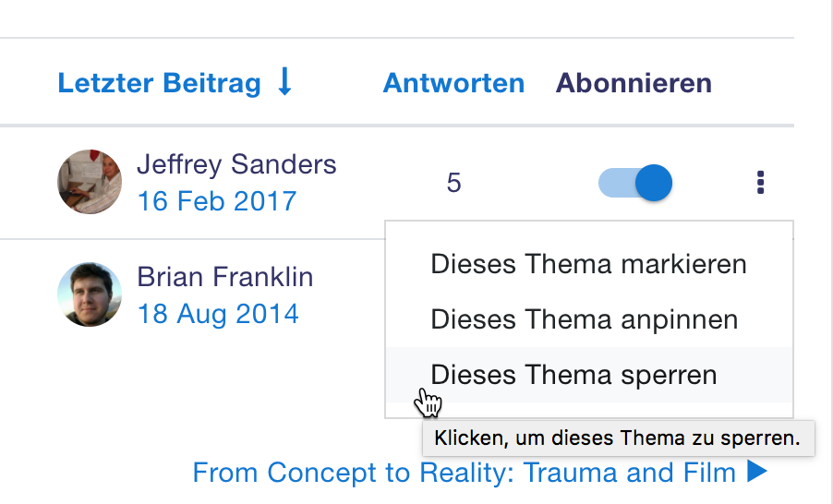
Task: Open Brian Franklin's profile name link
Action: pos(225,276)
